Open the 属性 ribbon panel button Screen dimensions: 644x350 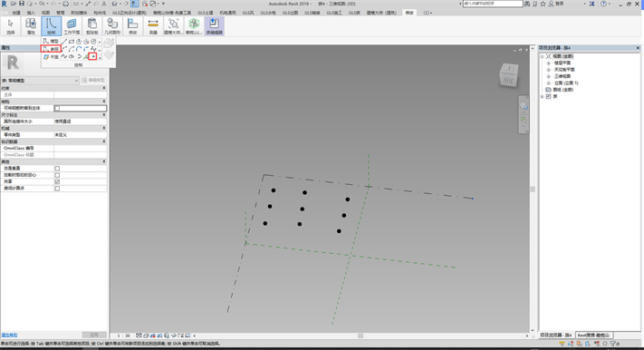31,26
